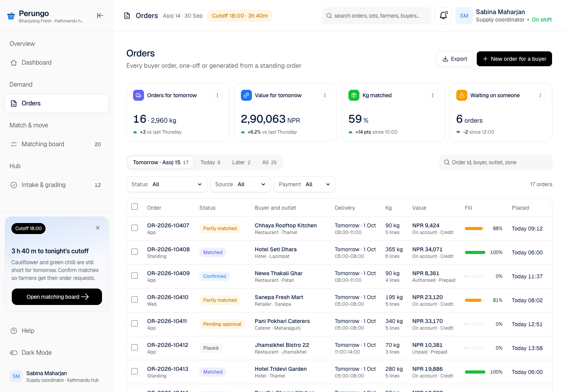Dismiss the Cutoff 18:00 reminder card
Screen dimensions: 565x392
[x=98, y=228]
